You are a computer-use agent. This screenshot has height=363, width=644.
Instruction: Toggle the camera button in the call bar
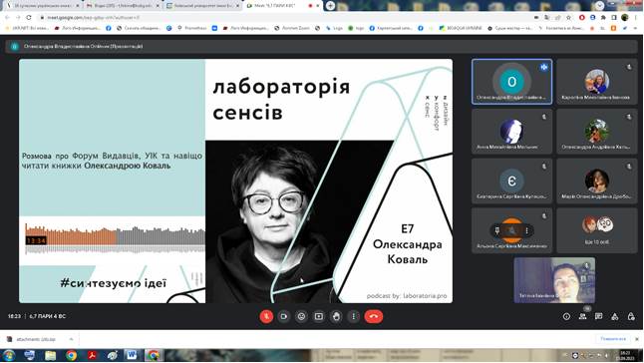point(284,316)
